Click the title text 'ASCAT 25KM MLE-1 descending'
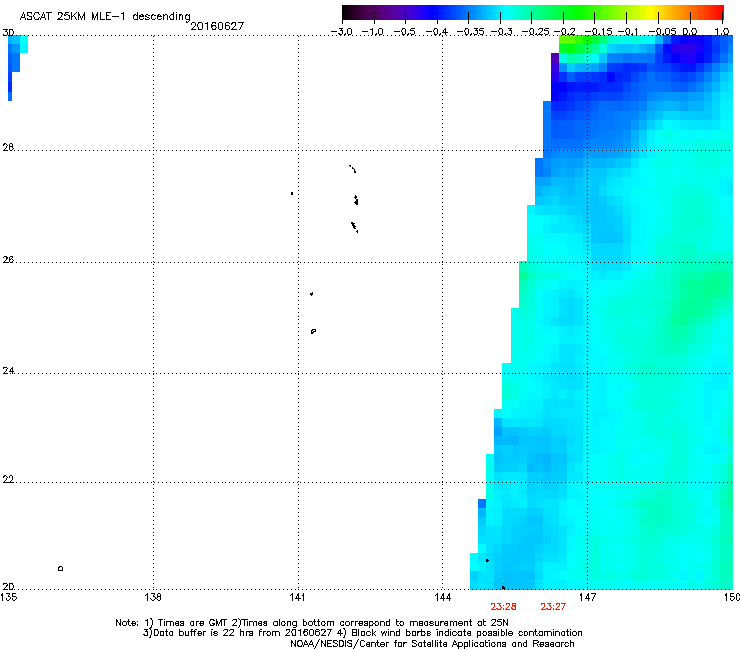The image size is (740, 650). [x=105, y=16]
